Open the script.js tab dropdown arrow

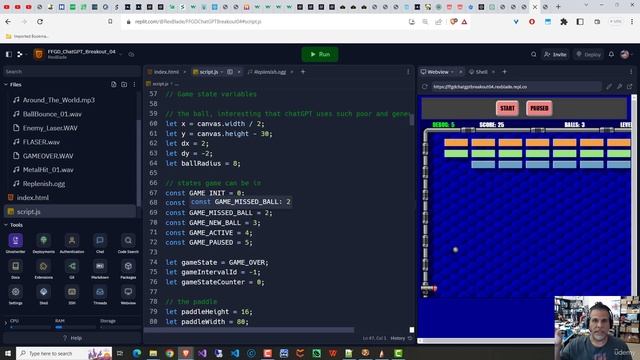pyautogui.click(x=222, y=72)
